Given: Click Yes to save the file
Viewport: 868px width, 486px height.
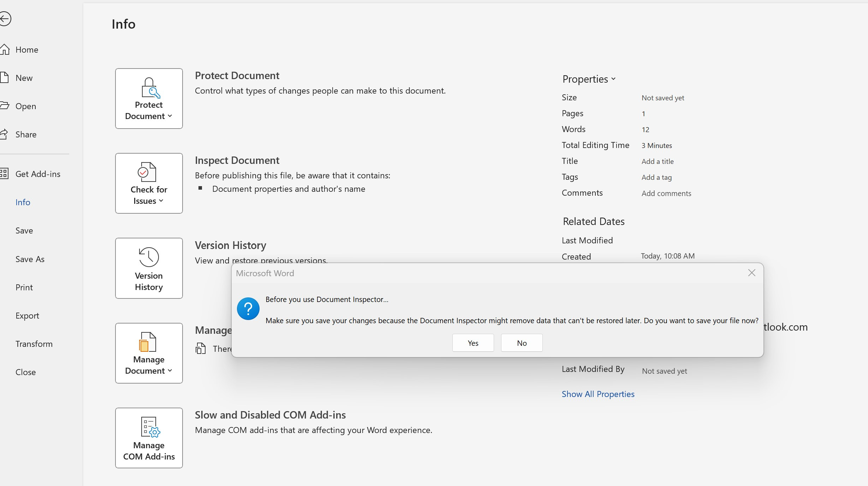Looking at the screenshot, I should tap(473, 343).
